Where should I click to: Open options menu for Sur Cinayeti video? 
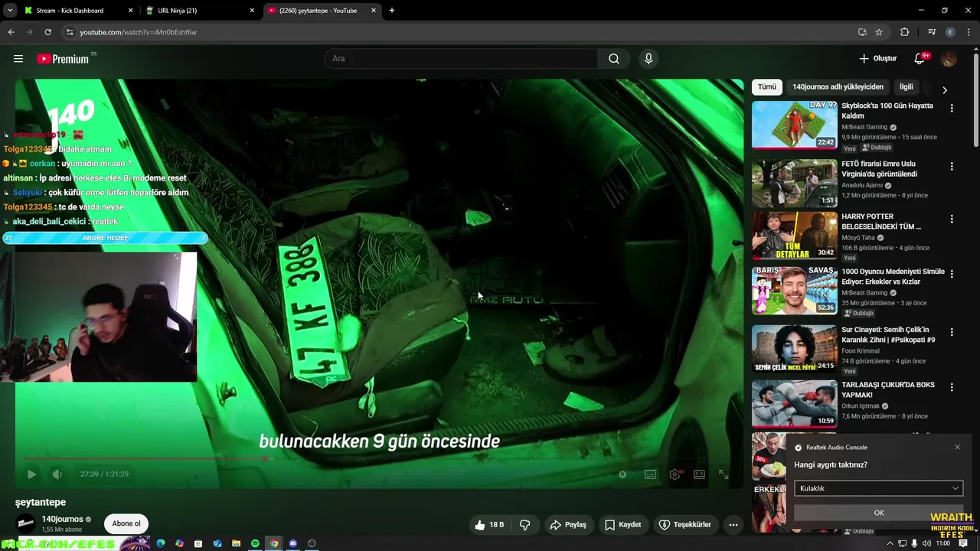tap(952, 332)
